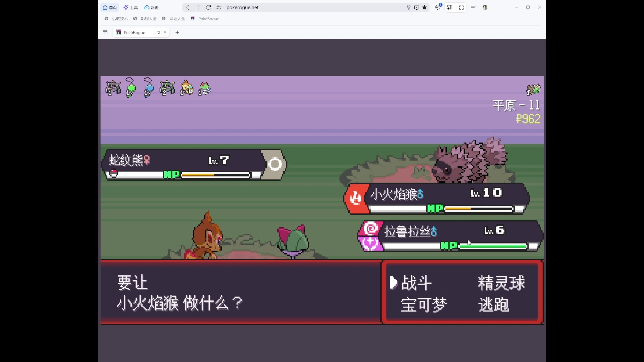
Task: Open the 网址大全 bookmark
Action: (173, 19)
